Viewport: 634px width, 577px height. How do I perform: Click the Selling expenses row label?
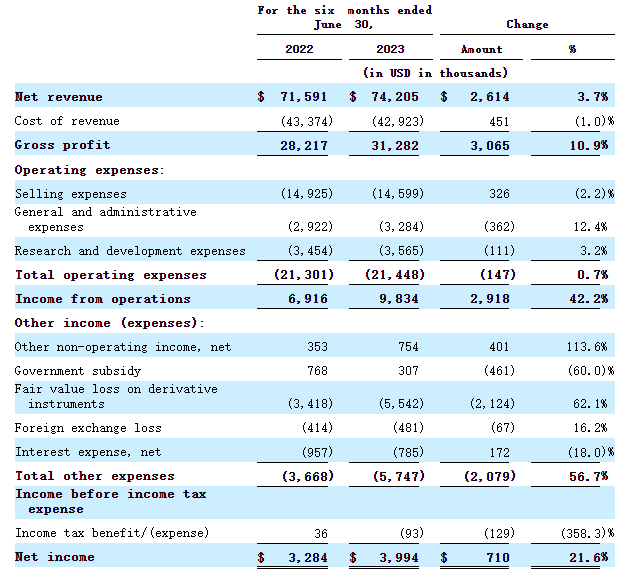(70, 194)
